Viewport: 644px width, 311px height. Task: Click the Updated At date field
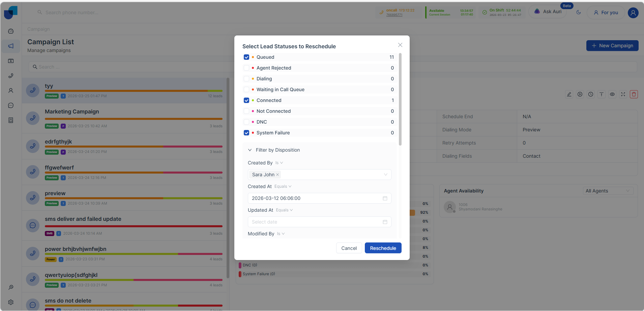tap(320, 222)
